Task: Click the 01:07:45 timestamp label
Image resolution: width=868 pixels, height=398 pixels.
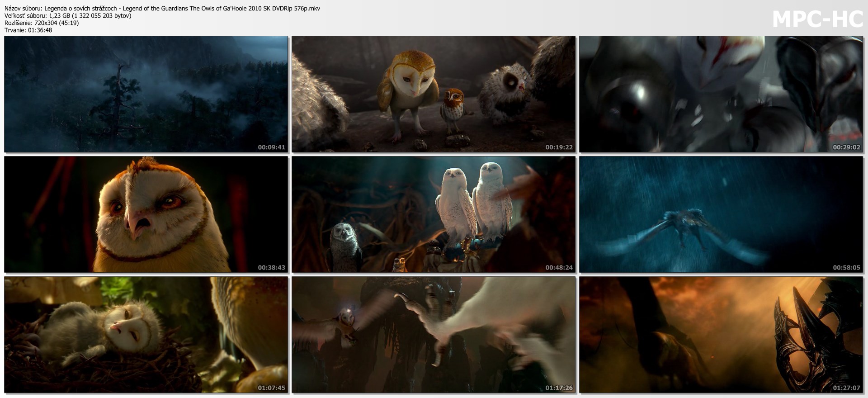Action: pyautogui.click(x=271, y=388)
